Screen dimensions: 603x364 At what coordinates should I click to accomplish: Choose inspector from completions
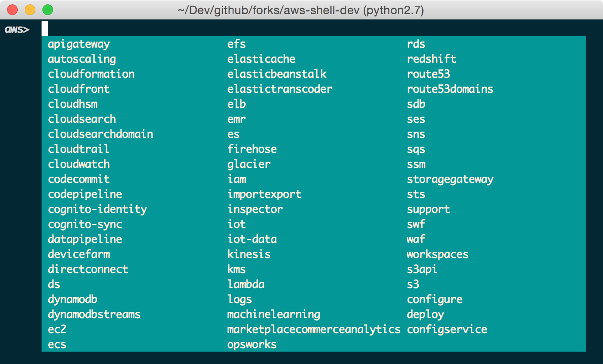(x=255, y=209)
